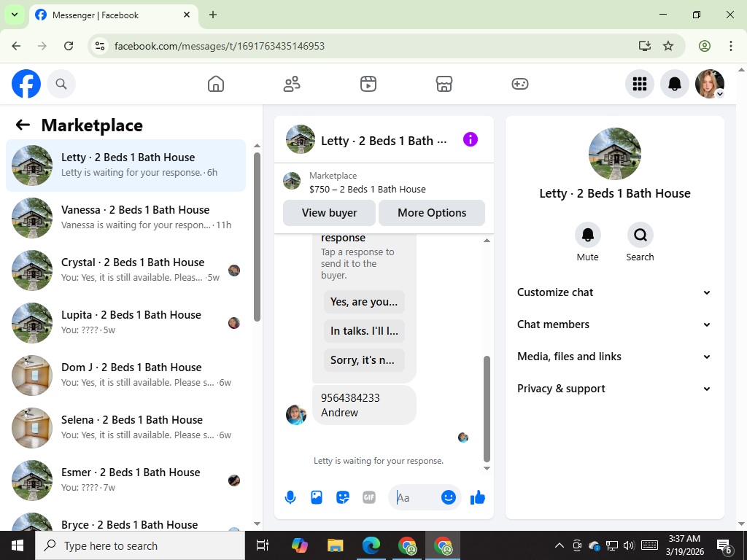The width and height of the screenshot is (747, 560).
Task: Record a voice clip with microphone icon
Action: point(290,497)
